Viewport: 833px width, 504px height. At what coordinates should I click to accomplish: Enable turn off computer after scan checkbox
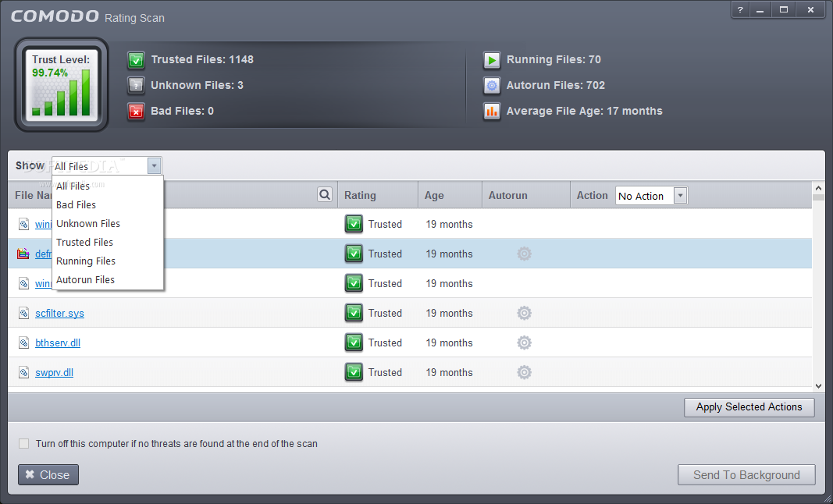(24, 444)
